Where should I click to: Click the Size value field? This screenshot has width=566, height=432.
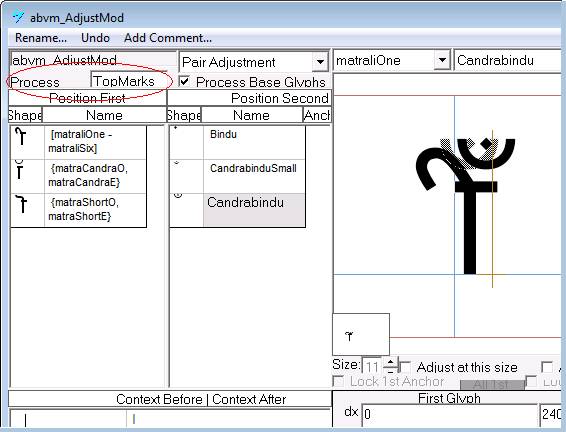(372, 367)
